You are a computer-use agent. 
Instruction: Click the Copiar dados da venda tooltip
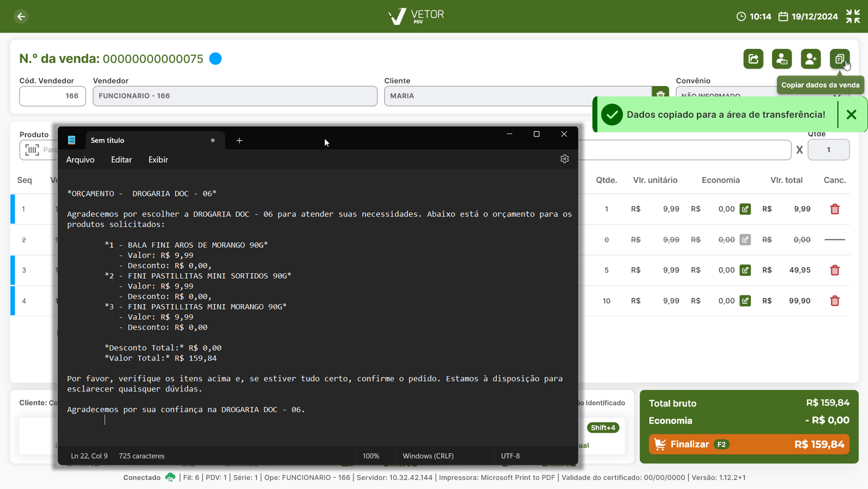820,85
